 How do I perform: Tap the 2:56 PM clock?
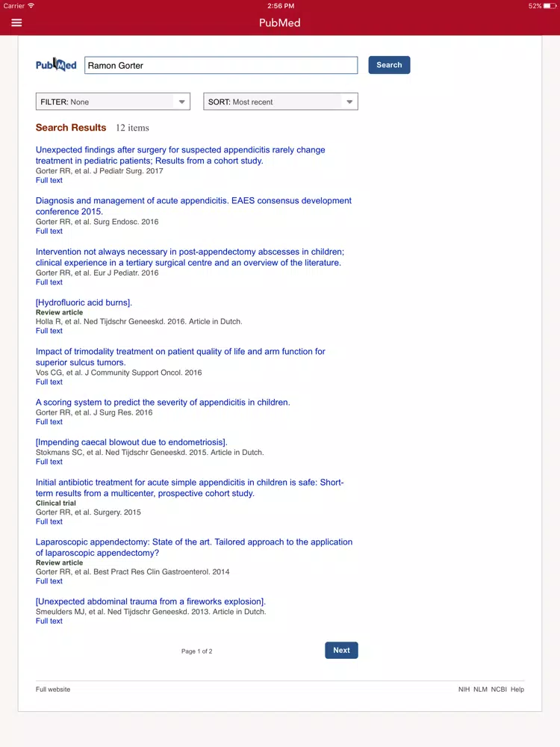tap(281, 6)
